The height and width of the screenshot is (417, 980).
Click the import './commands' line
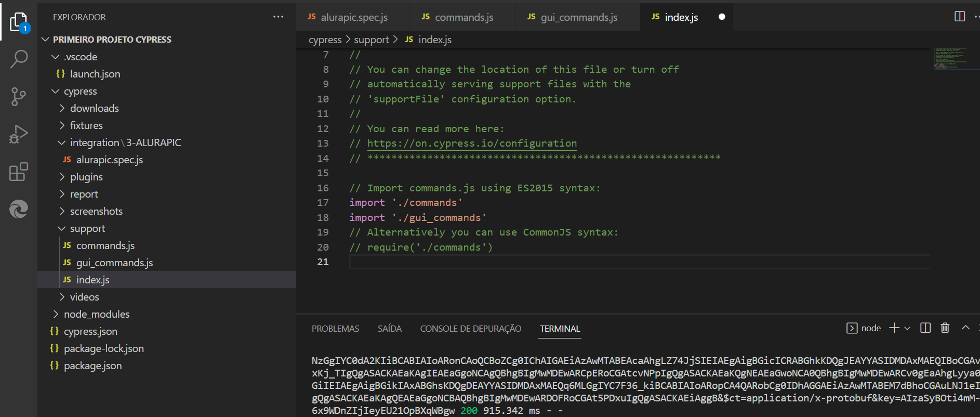pyautogui.click(x=406, y=203)
